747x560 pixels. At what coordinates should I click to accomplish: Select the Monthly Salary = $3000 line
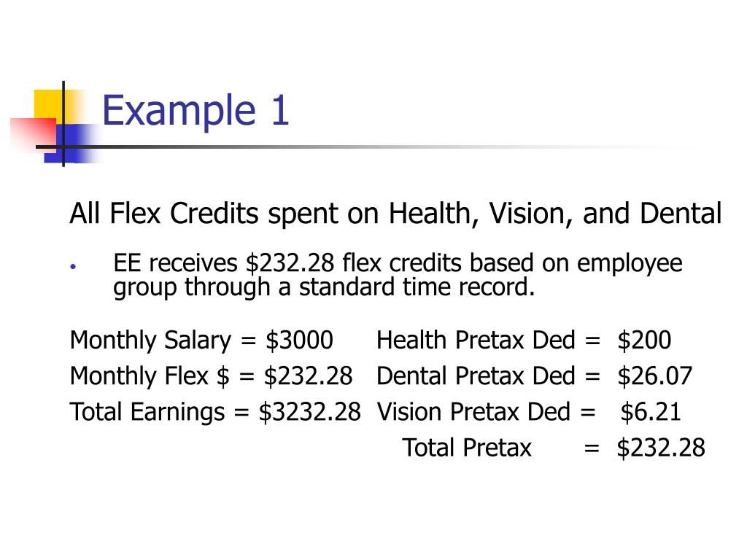tap(201, 341)
